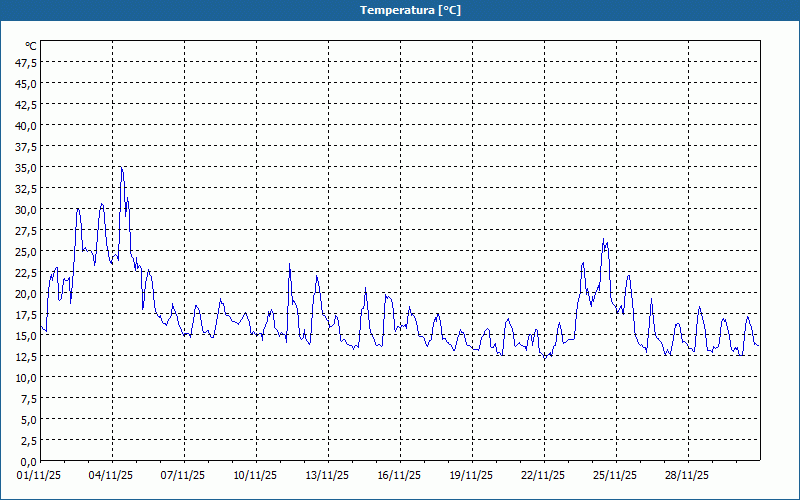This screenshot has height=500, width=800.
Task: Click the °C unit label above y-axis
Action: (x=30, y=46)
